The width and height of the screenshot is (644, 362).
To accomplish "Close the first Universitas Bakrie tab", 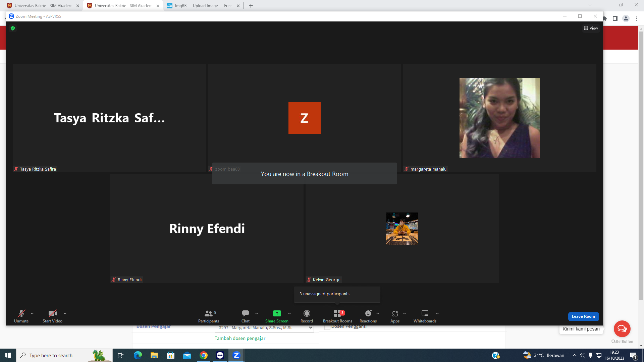I will pyautogui.click(x=78, y=6).
